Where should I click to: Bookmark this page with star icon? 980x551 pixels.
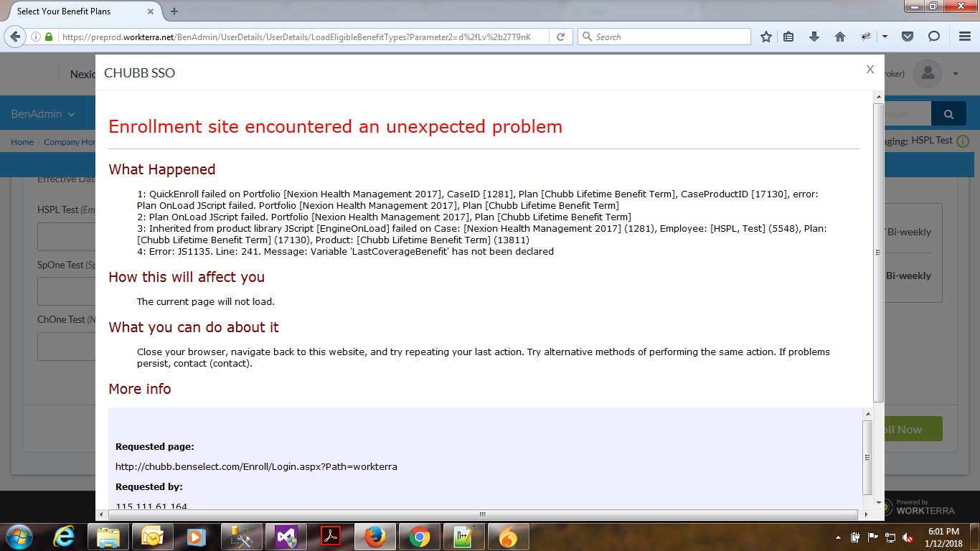[x=766, y=37]
